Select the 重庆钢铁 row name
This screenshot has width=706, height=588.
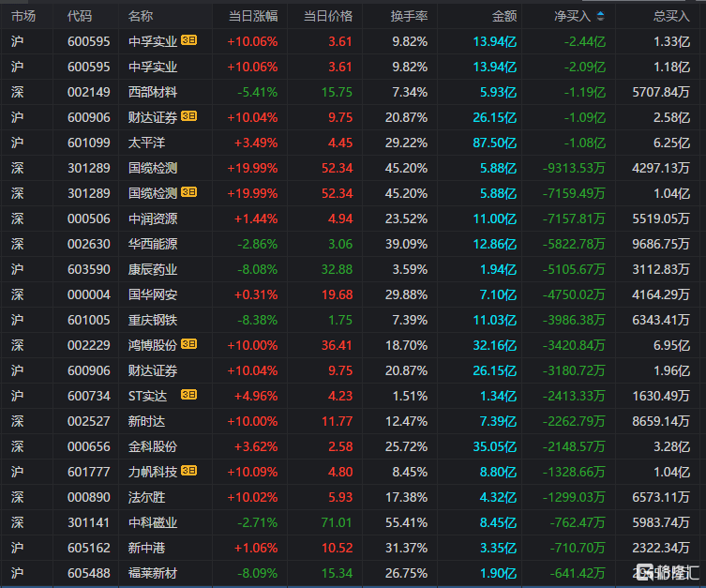pyautogui.click(x=153, y=320)
